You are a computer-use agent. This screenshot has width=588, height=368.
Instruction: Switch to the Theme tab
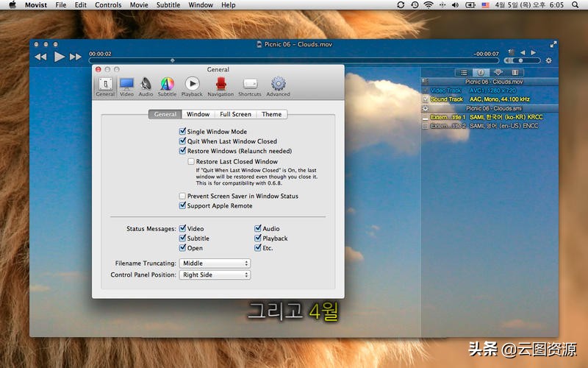pos(271,114)
